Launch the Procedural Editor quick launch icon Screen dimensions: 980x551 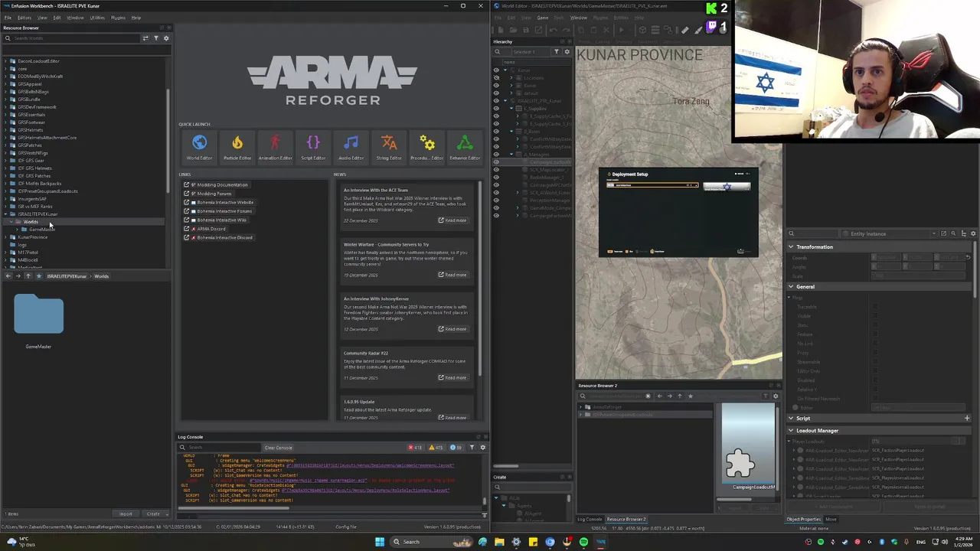(426, 147)
